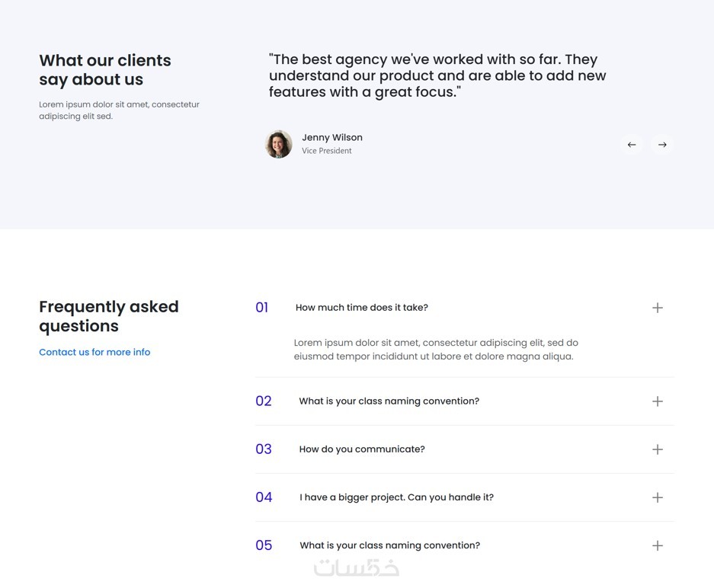Click the testimonial quote text
This screenshot has width=714, height=588.
[x=437, y=75]
